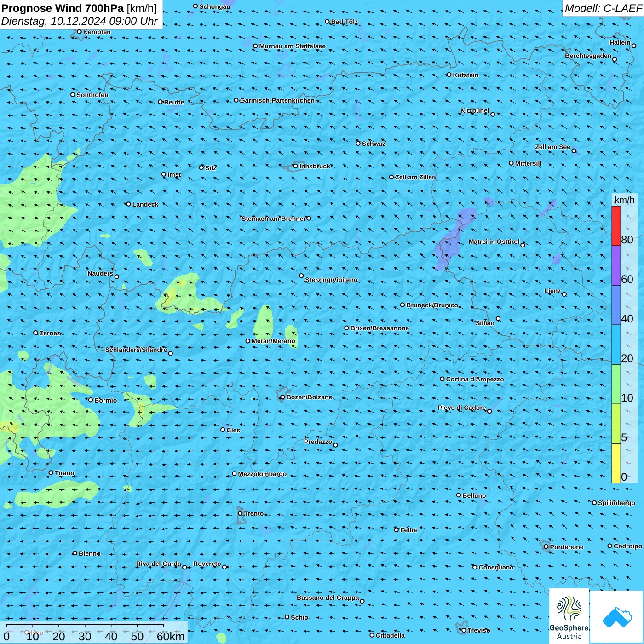Click the Schio label

coord(299,617)
